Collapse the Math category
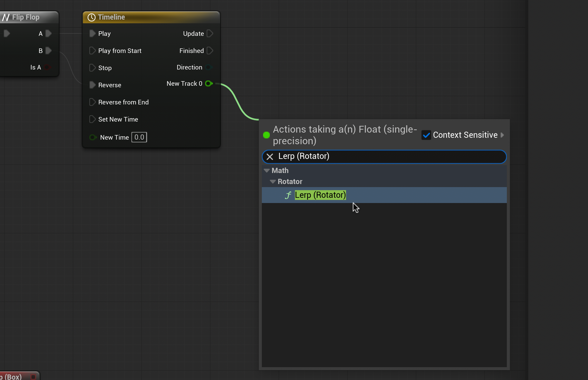This screenshot has width=588, height=380. coord(266,171)
